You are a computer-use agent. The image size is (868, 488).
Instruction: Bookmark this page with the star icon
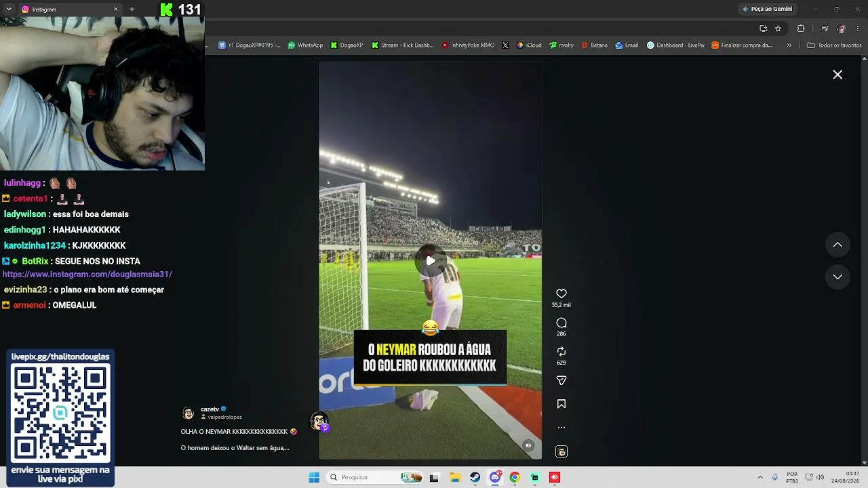[778, 28]
